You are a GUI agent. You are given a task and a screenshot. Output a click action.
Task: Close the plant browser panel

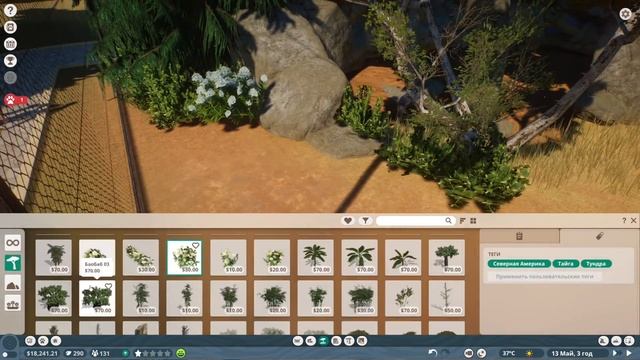click(x=633, y=220)
